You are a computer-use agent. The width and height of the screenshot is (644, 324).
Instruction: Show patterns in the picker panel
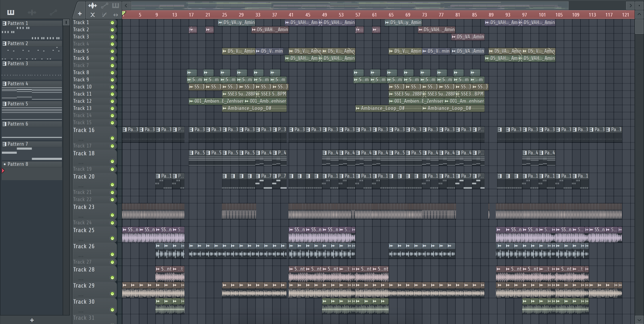click(x=11, y=12)
